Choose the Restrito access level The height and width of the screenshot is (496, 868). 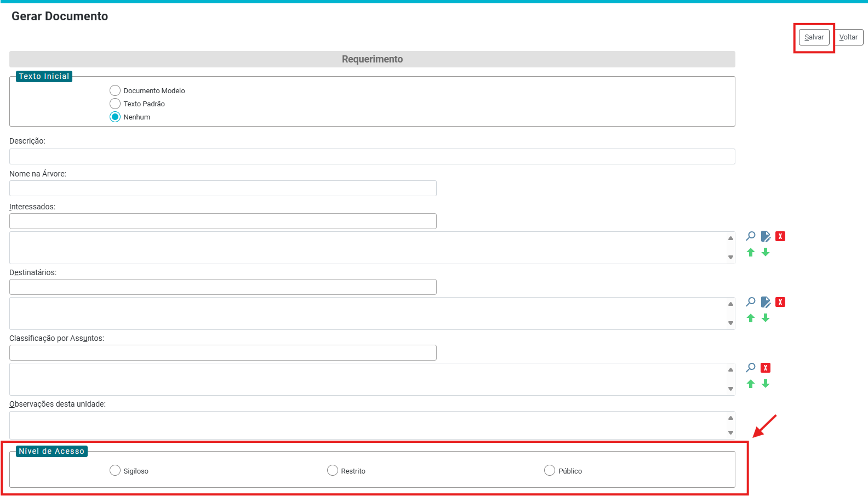333,470
